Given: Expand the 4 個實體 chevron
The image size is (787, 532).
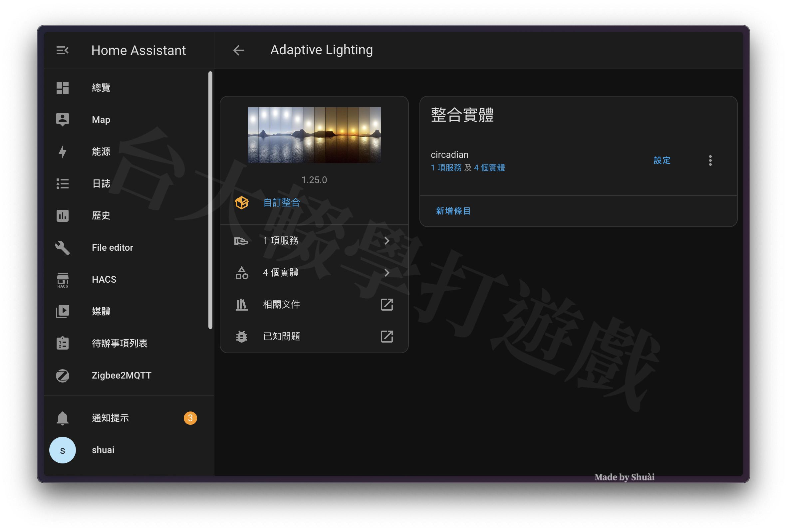Looking at the screenshot, I should click(387, 273).
